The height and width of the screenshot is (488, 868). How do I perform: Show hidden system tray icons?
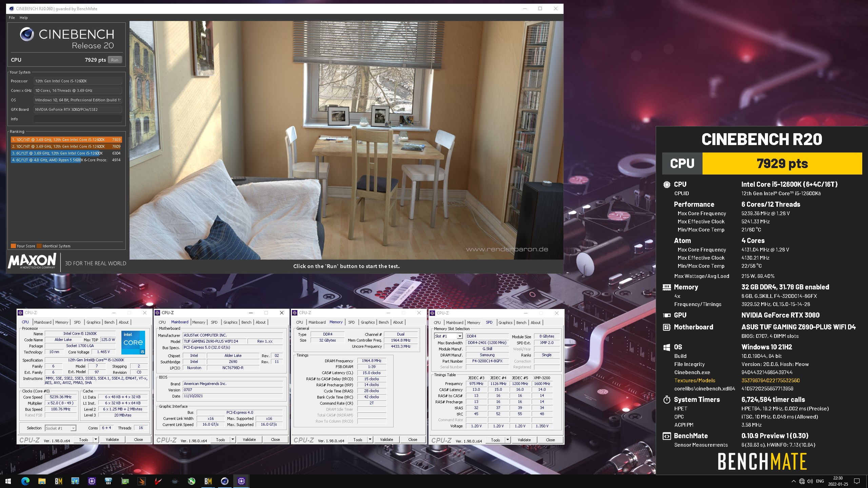(x=793, y=481)
